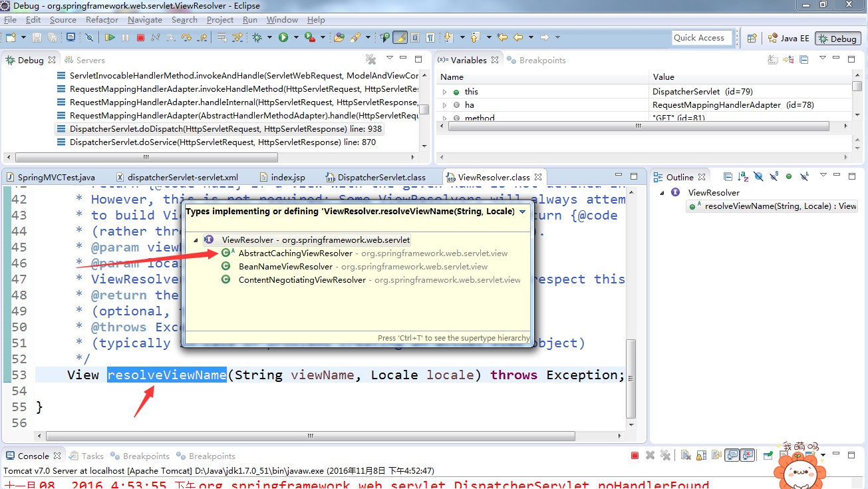Screen dimensions: 868x489
Task: Click the editor vertical scrollbar thumb
Action: (632, 379)
